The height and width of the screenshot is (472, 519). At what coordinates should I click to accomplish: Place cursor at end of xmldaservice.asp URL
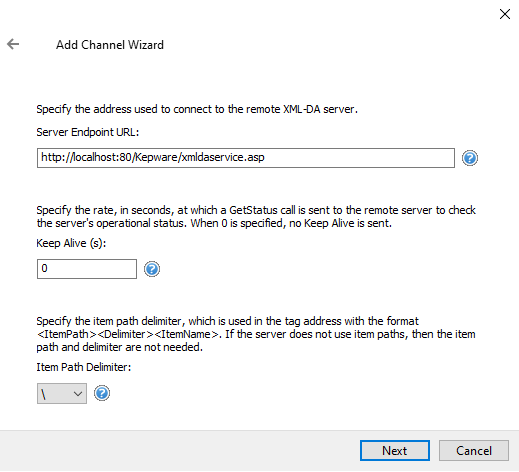click(265, 157)
